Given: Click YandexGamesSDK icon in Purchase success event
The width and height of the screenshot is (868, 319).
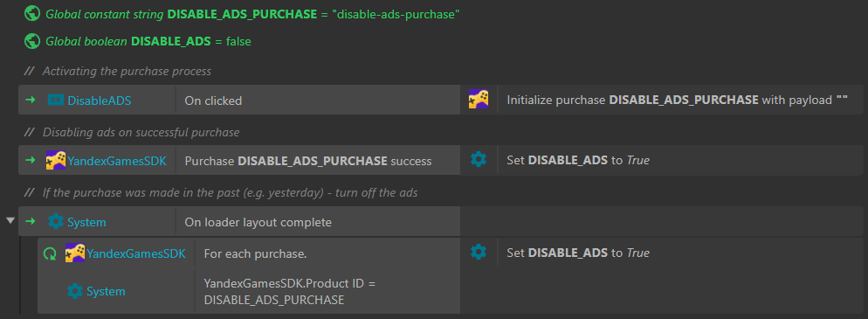Looking at the screenshot, I should (55, 160).
